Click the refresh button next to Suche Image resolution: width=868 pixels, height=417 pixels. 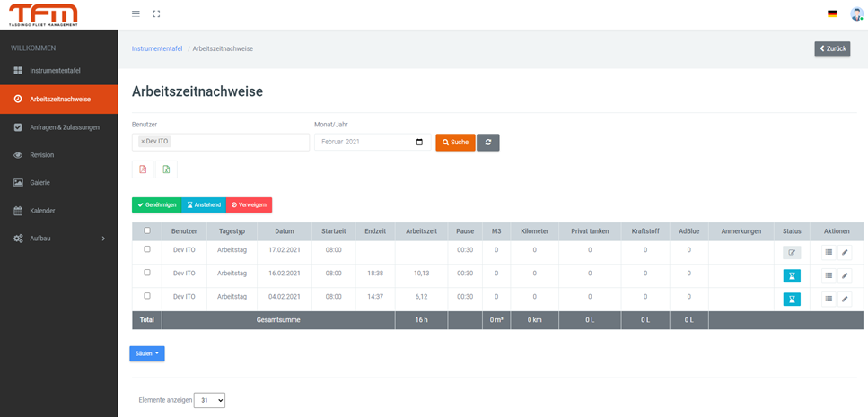[488, 142]
